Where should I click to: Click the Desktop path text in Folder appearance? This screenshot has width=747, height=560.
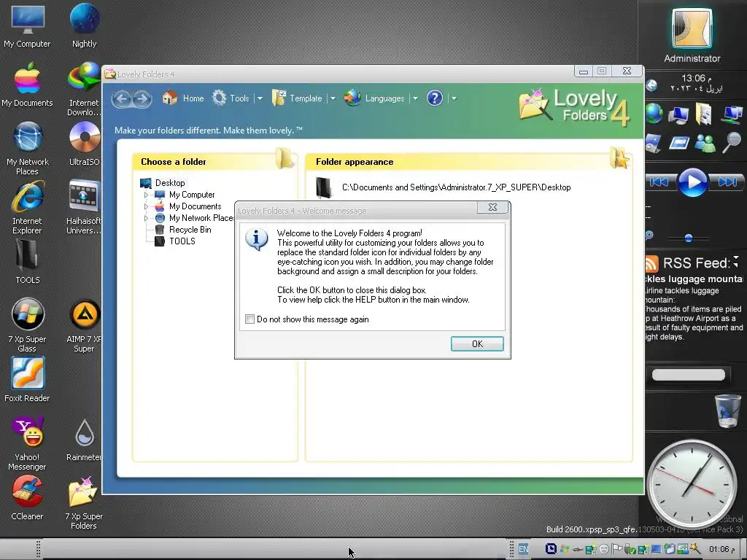pos(456,187)
